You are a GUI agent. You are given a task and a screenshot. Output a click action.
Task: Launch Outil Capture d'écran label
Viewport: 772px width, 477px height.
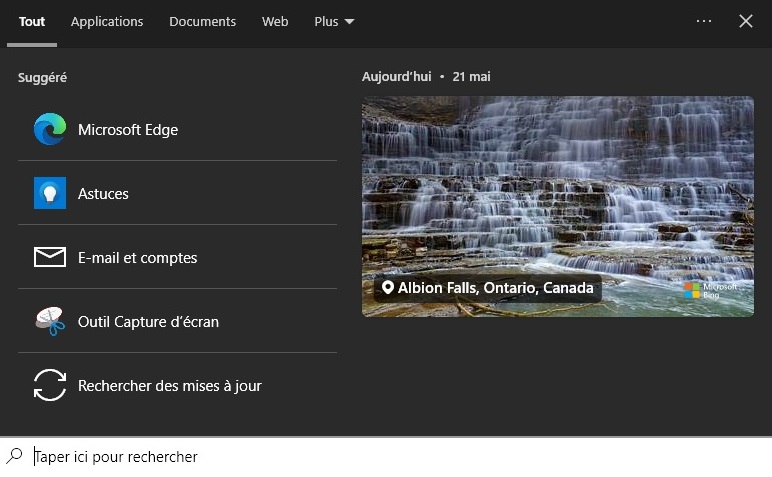(148, 321)
